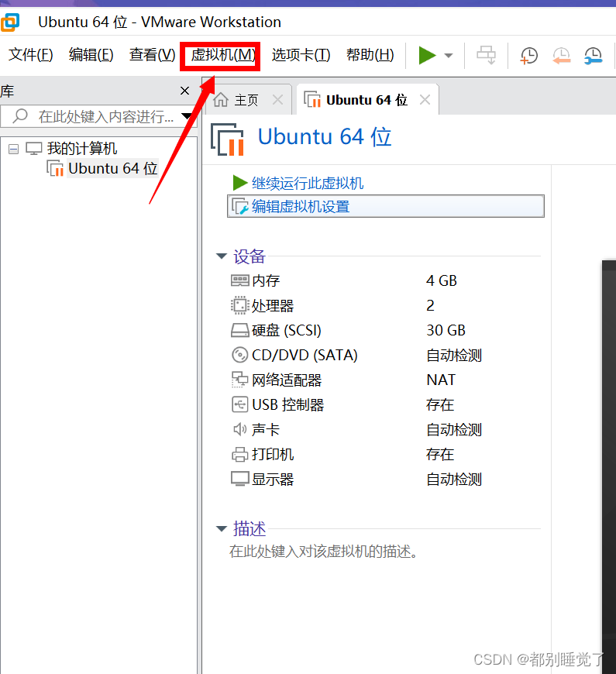The image size is (616, 674).
Task: Click the large Ubuntu 64 位 heading icon
Action: click(x=227, y=139)
